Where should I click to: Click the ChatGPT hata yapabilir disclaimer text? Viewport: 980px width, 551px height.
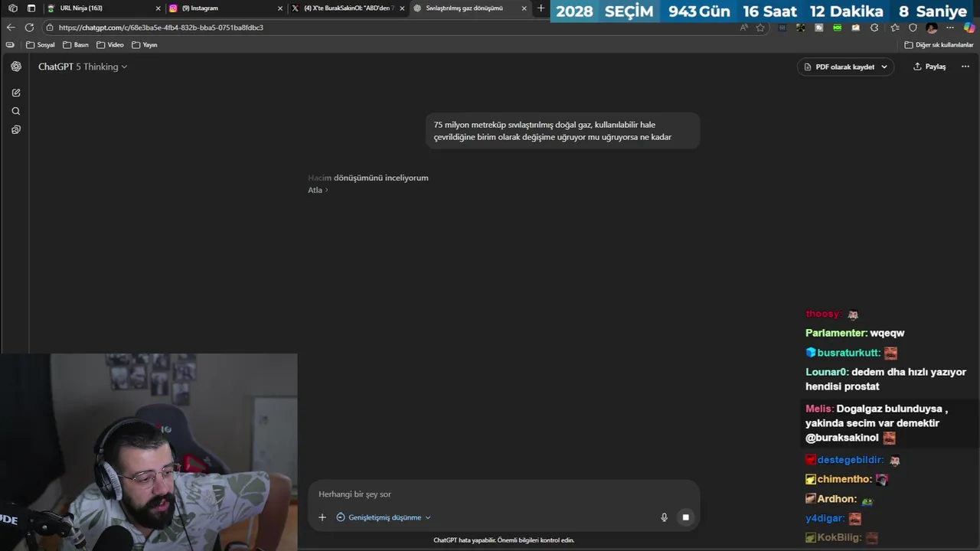click(504, 540)
